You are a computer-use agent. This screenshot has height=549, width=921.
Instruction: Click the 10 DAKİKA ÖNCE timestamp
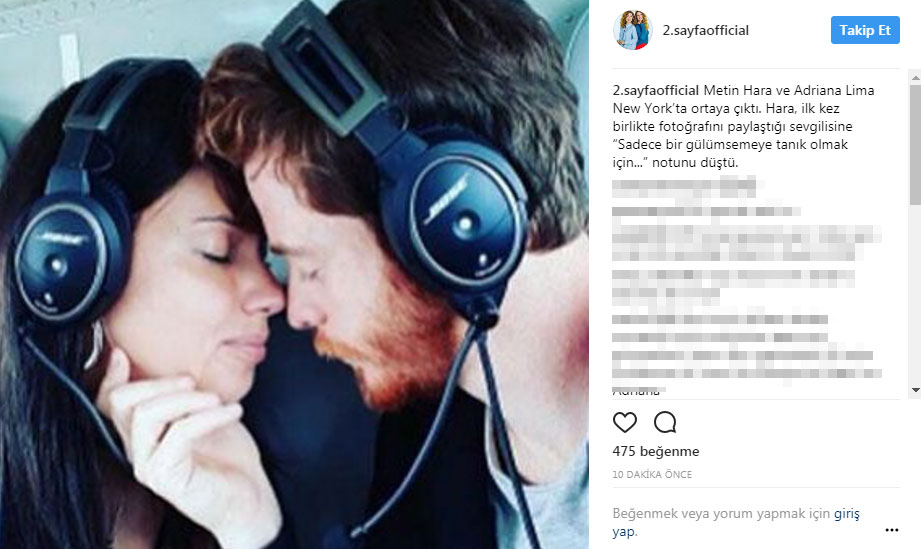(x=652, y=474)
